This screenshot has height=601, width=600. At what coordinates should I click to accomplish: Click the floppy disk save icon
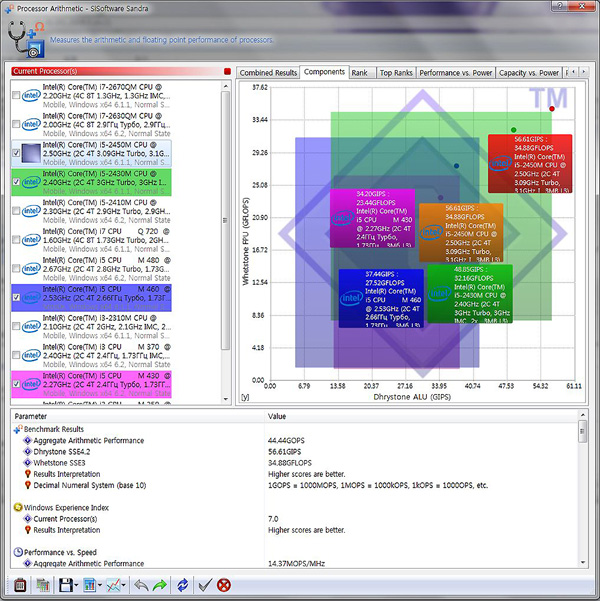pyautogui.click(x=66, y=585)
